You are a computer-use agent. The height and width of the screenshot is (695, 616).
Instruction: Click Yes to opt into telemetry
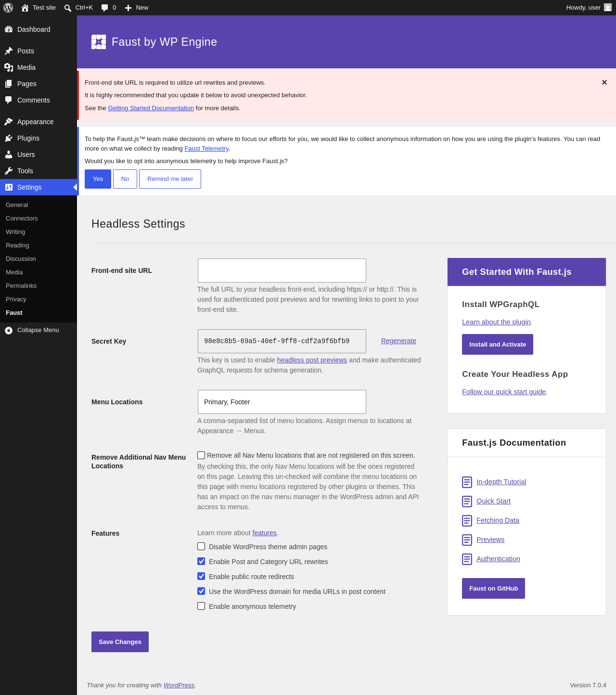tap(98, 179)
